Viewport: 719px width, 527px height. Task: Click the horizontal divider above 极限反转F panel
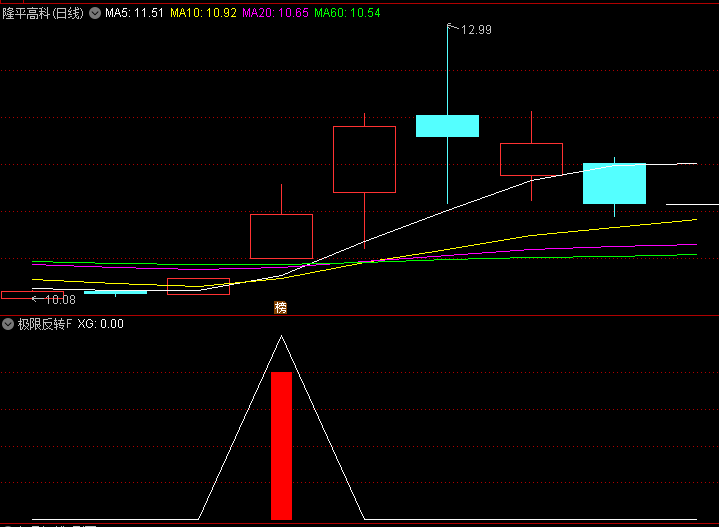(359, 316)
